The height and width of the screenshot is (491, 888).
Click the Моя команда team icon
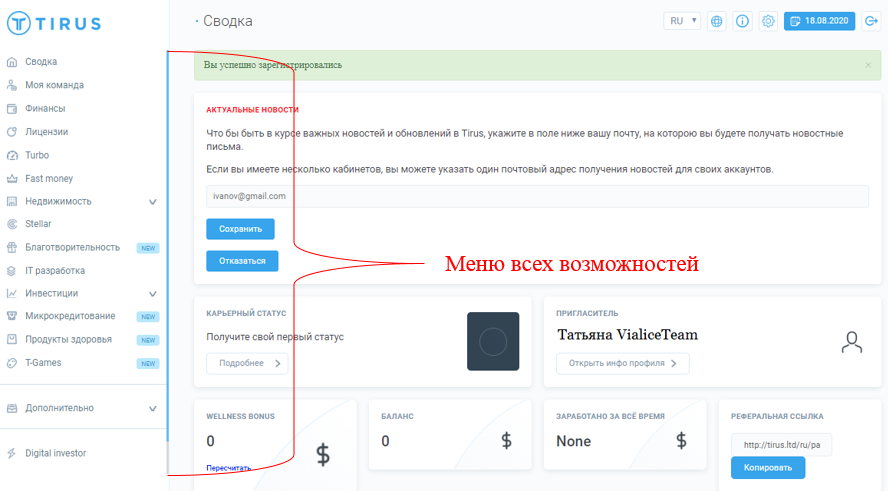[x=12, y=85]
